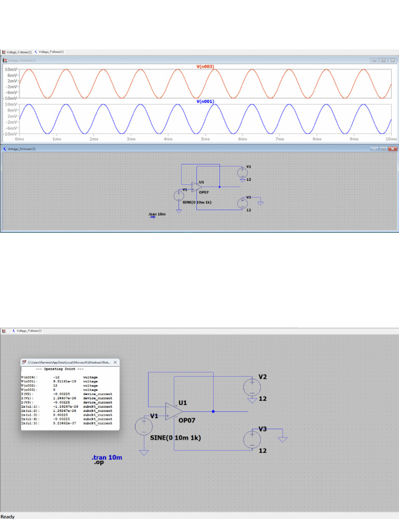Select the schematic Voltage_Follower tab beside the waveform tab
This screenshot has width=399, height=532.
51,52
